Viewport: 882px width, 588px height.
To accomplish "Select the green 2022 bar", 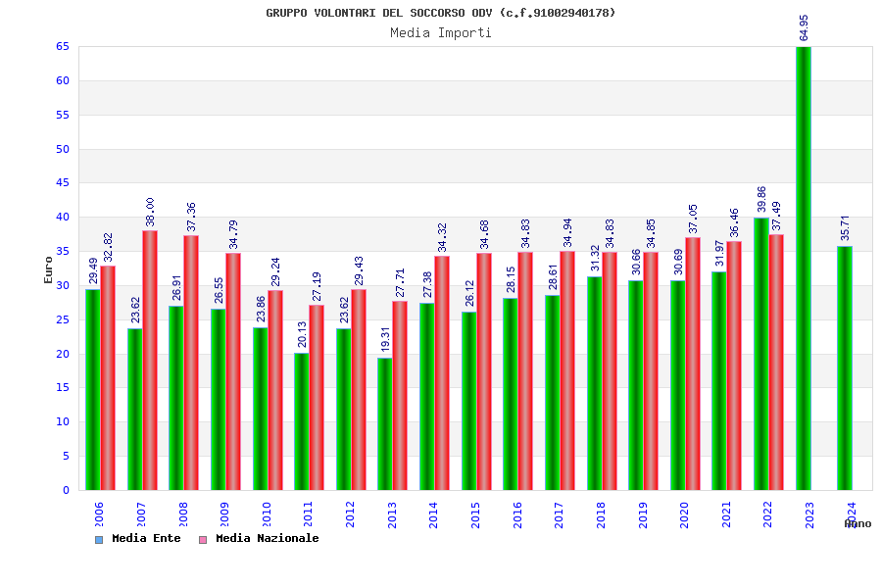I will click(761, 354).
